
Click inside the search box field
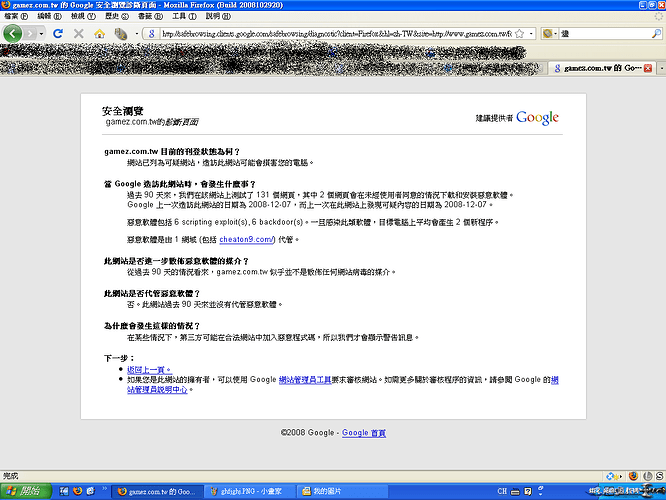pos(605,34)
